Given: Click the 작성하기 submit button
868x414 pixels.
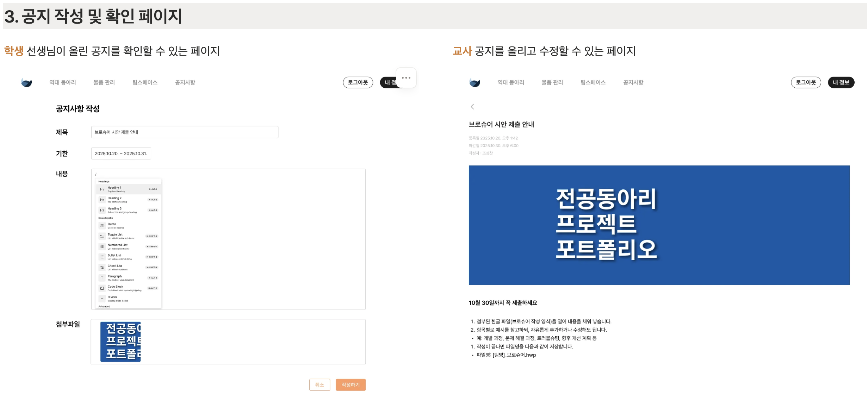Looking at the screenshot, I should (x=350, y=385).
